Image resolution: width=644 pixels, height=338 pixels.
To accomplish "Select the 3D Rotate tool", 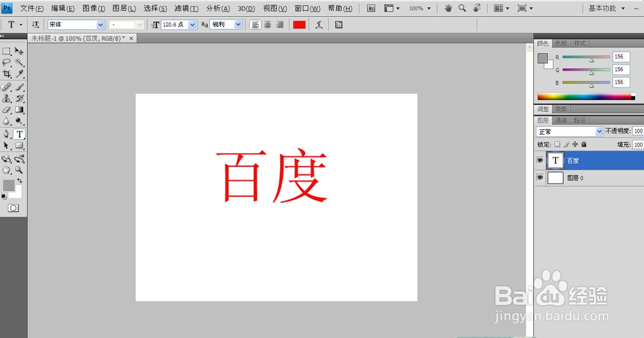I will 6,159.
